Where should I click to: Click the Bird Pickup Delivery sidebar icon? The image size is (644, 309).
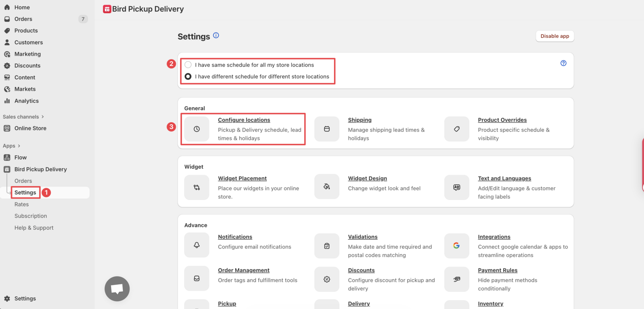(x=7, y=169)
